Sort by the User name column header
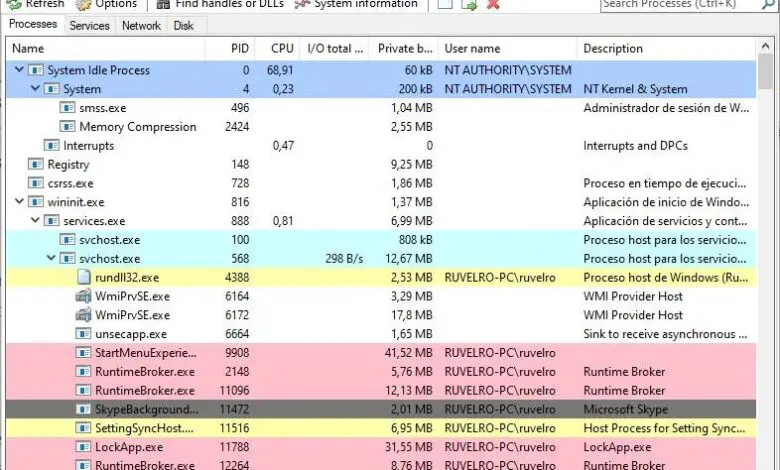 click(x=507, y=48)
